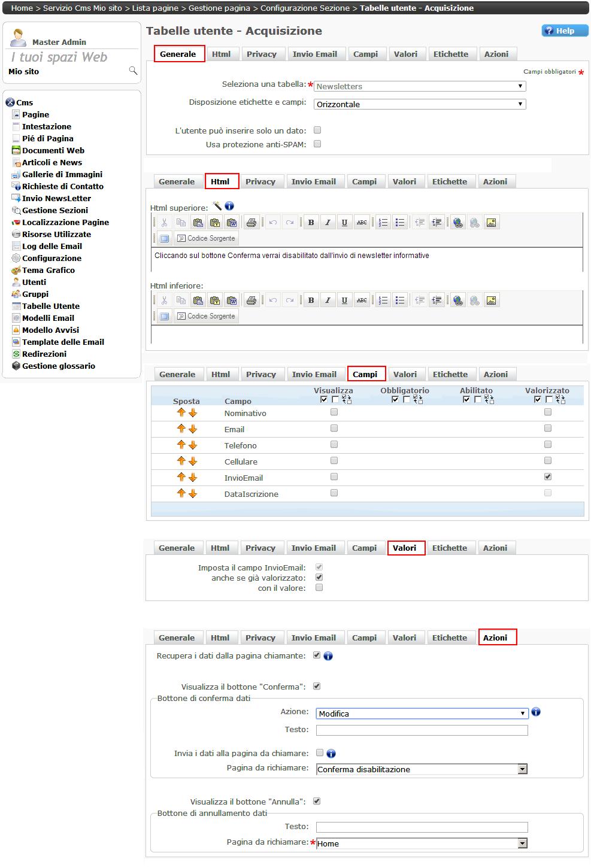The width and height of the screenshot is (591, 868).
Task: Expand the Conferma disabilitazione page dropdown
Action: tap(522, 769)
